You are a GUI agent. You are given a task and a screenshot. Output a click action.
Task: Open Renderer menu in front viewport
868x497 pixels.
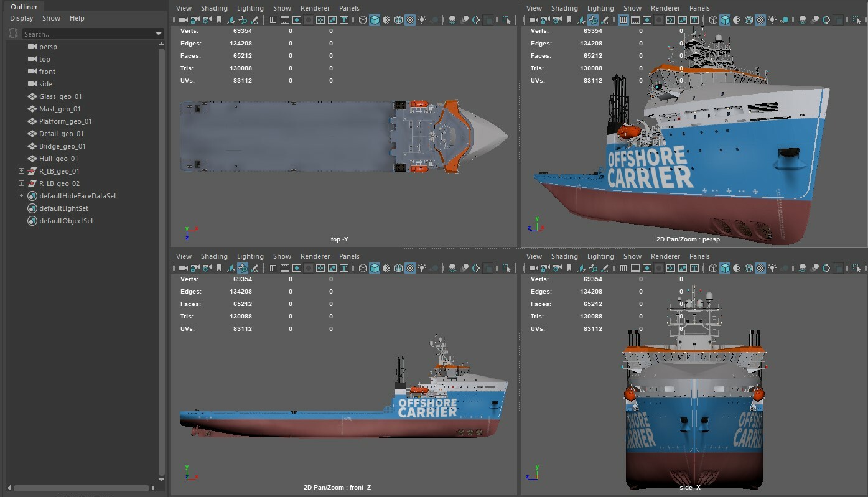click(315, 256)
